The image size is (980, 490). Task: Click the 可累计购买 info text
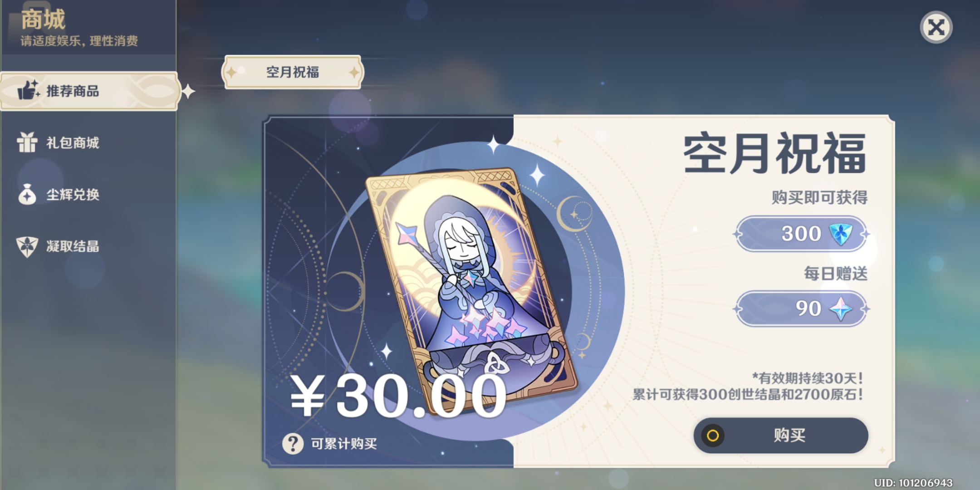pyautogui.click(x=344, y=444)
